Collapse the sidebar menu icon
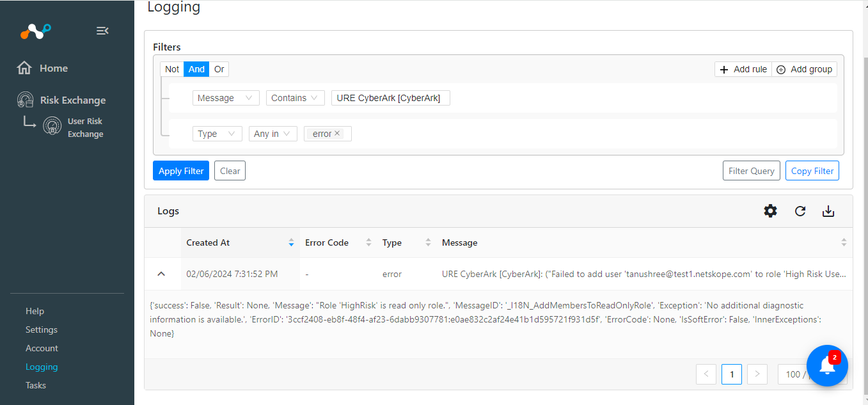 102,31
